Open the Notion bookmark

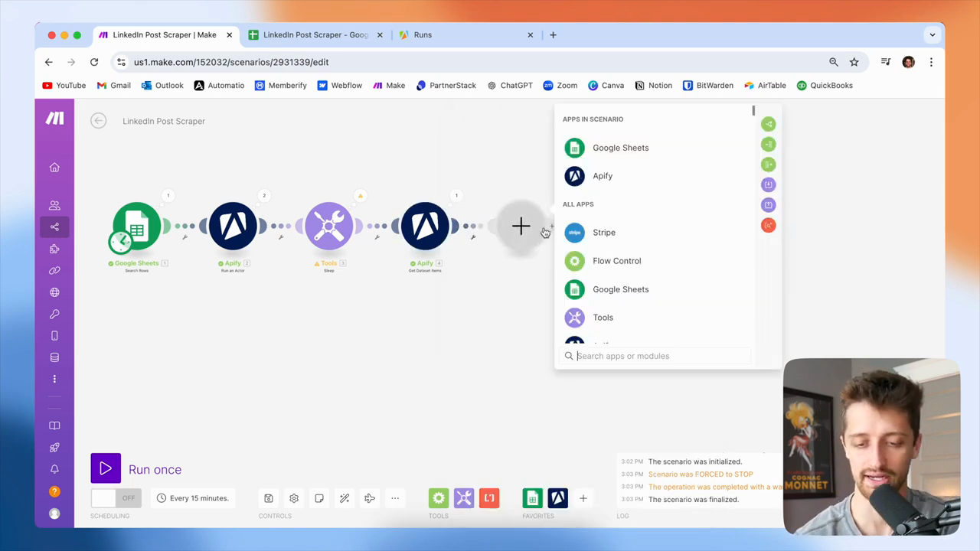[x=654, y=86]
